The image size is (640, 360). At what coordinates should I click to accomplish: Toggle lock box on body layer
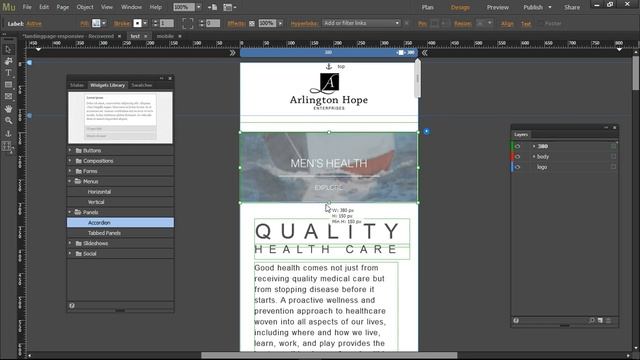(x=613, y=156)
